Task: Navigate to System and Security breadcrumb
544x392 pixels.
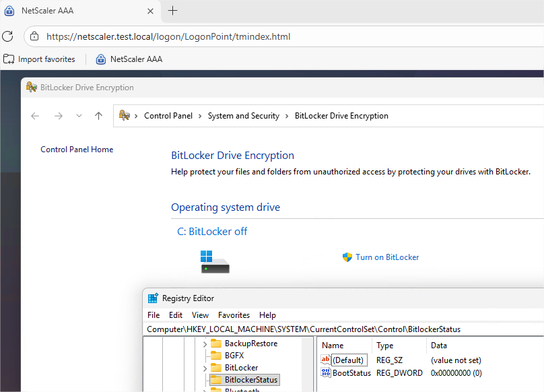Action: (x=244, y=116)
